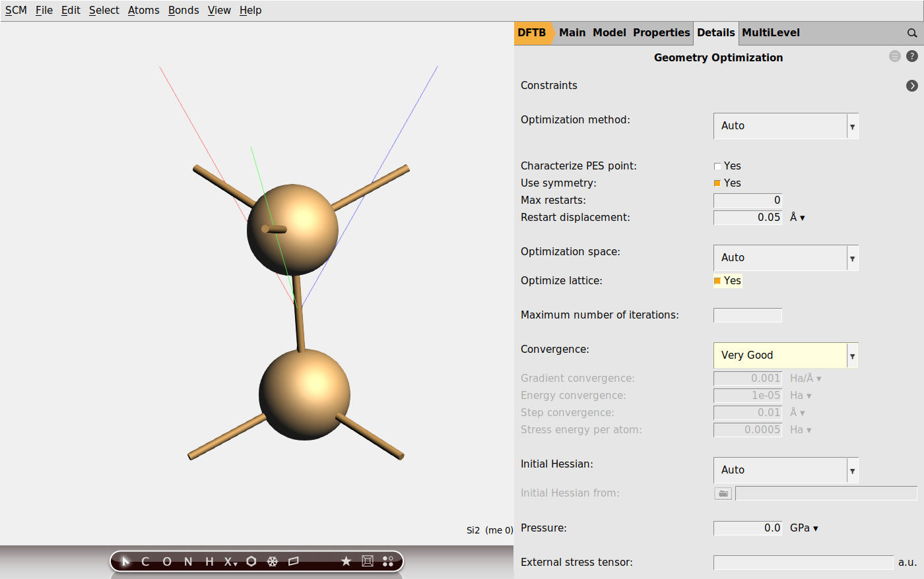Enable Characterize PES point

point(717,166)
